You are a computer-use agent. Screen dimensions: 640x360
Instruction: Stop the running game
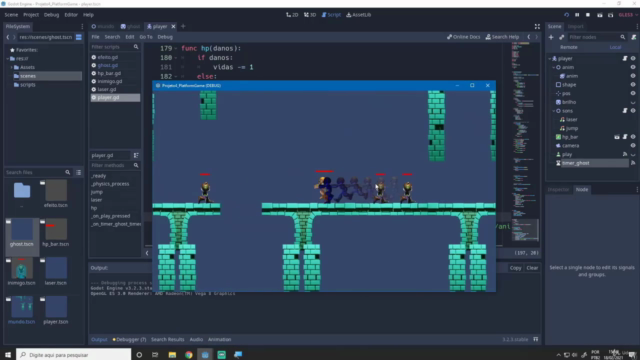[x=588, y=15]
